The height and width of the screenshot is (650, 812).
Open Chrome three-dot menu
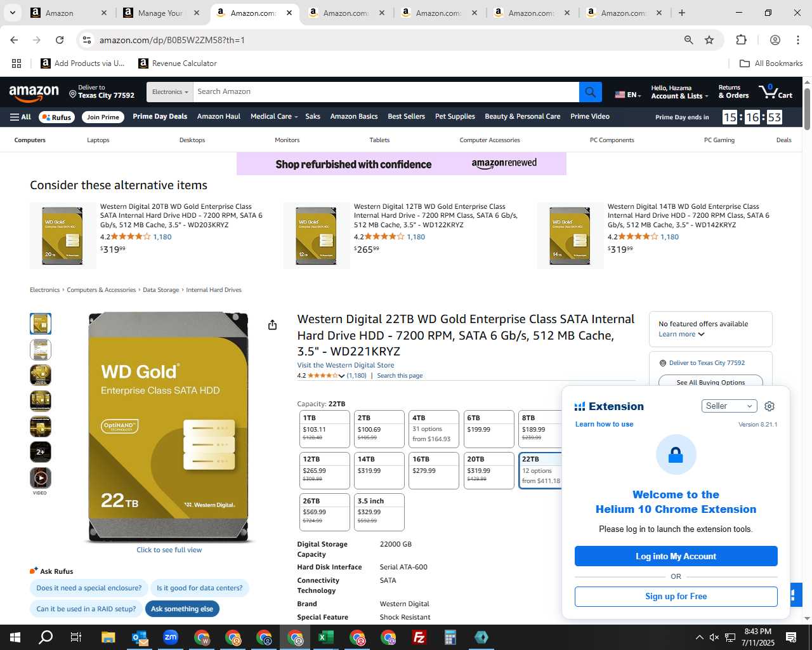[x=797, y=40]
